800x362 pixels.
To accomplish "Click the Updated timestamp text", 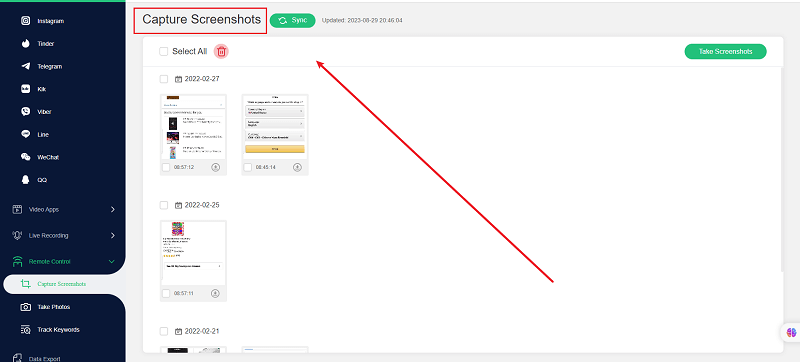I will click(362, 20).
